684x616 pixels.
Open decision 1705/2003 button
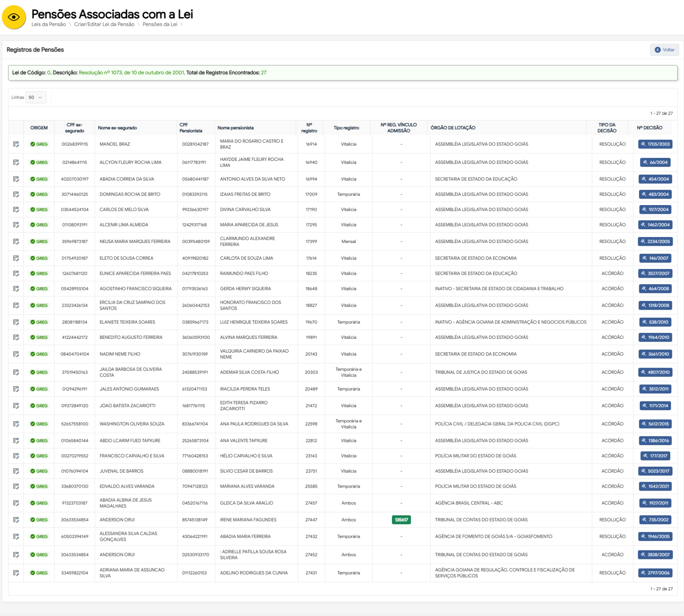655,144
